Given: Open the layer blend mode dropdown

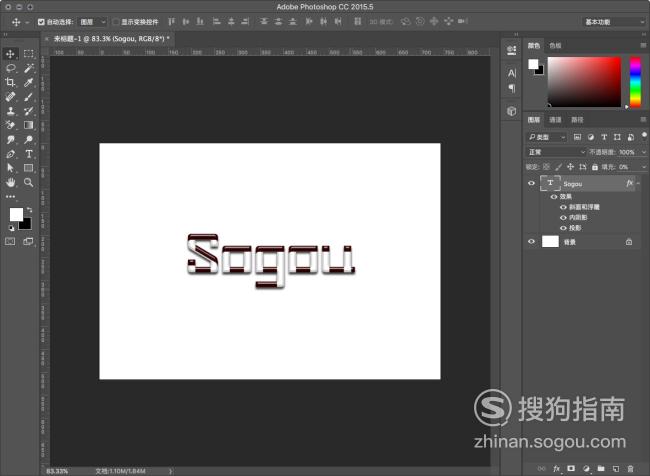Looking at the screenshot, I should (x=556, y=152).
